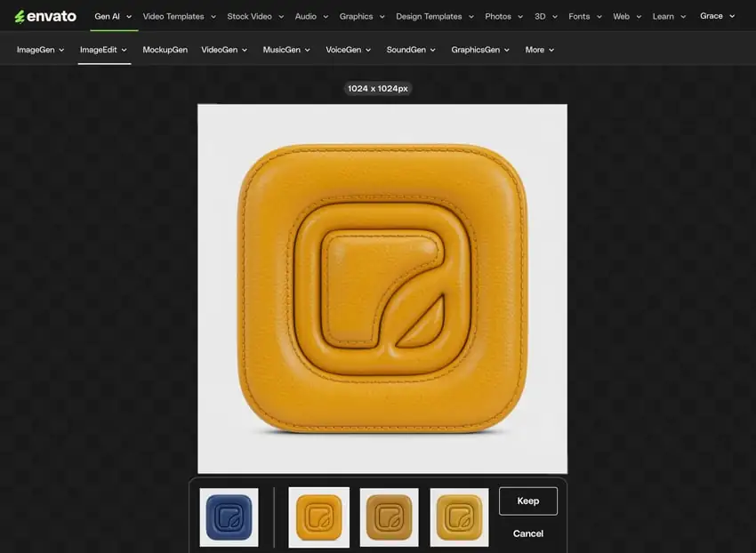Viewport: 756px width, 553px height.
Task: Expand the Fonts chevron arrow
Action: (x=599, y=17)
